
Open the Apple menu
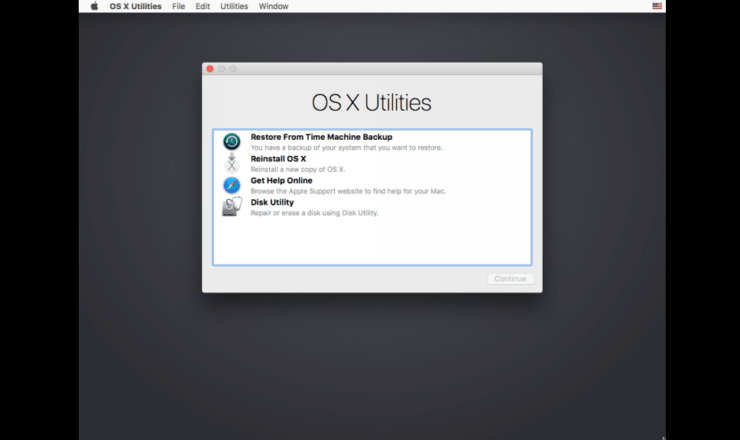pos(94,6)
